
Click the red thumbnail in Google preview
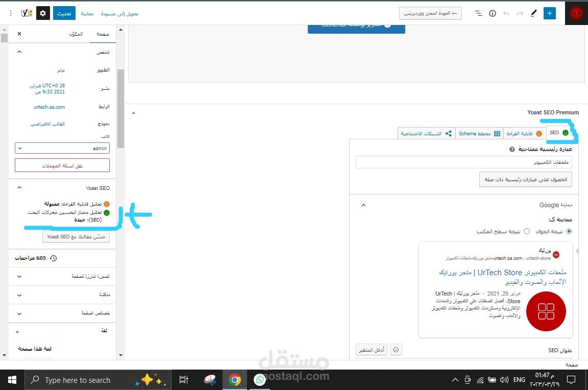point(546,311)
